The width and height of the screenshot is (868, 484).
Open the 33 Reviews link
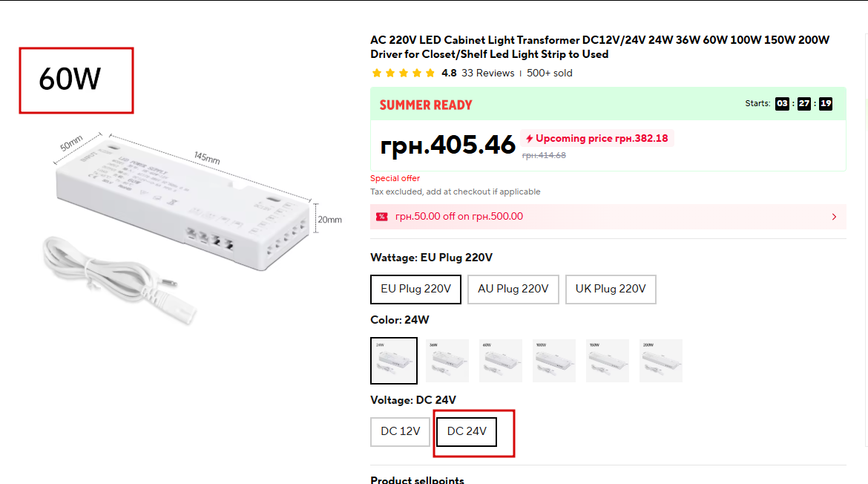[487, 73]
